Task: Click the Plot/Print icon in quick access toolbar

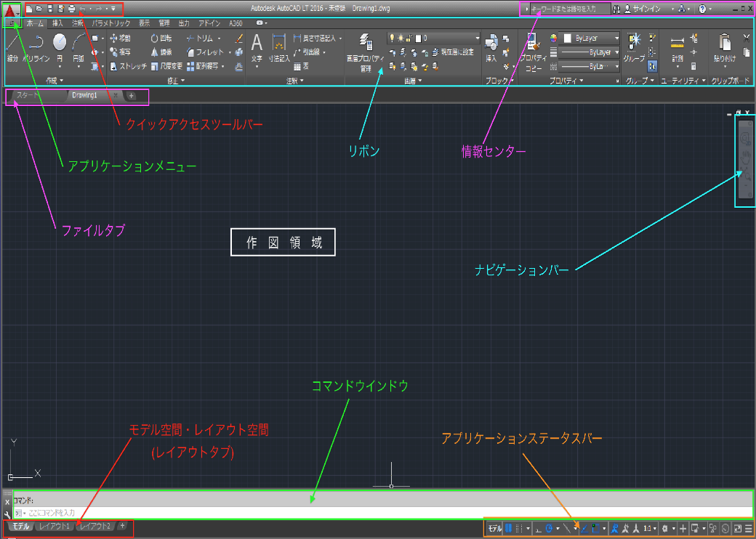Action: tap(71, 9)
